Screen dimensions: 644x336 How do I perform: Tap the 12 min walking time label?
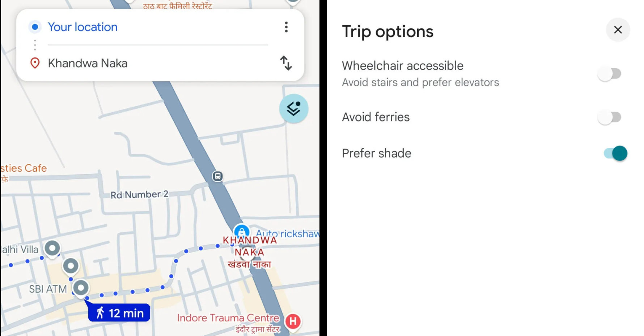(119, 313)
